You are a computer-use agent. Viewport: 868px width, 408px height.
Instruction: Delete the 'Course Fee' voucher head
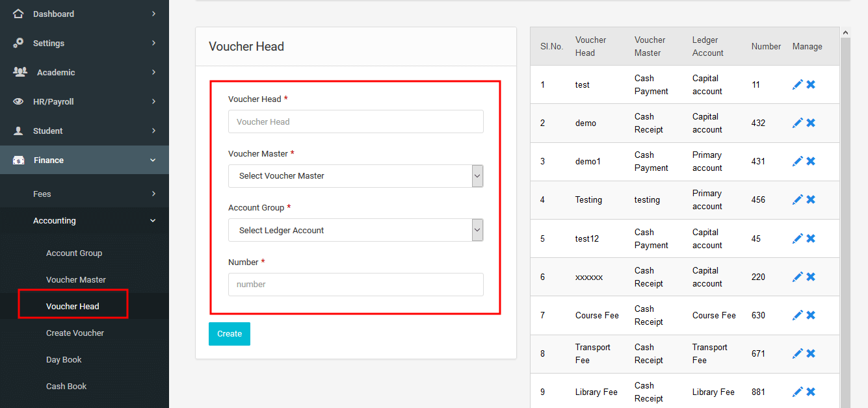pyautogui.click(x=811, y=315)
